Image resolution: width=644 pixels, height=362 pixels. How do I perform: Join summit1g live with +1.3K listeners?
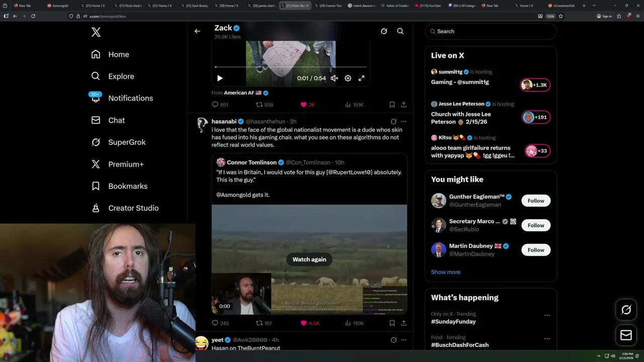pyautogui.click(x=535, y=85)
